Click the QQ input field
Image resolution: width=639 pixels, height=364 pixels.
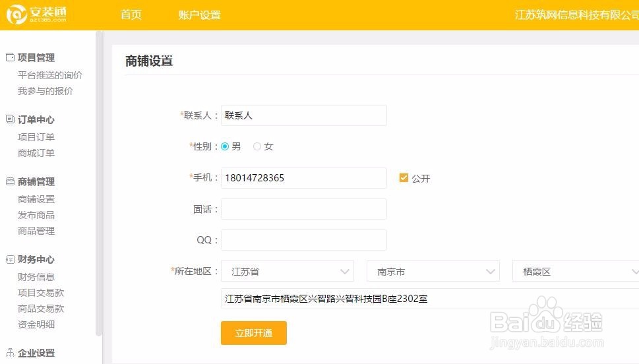[x=303, y=239]
